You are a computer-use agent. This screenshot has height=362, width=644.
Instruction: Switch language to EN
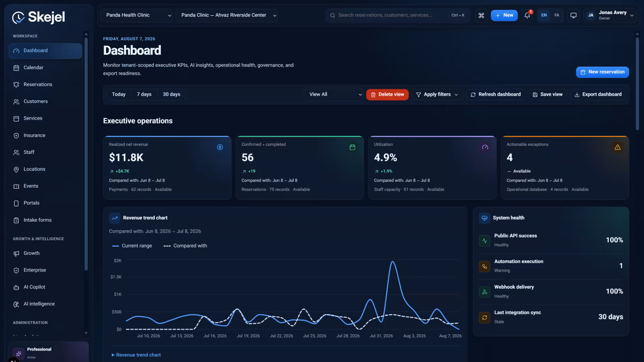coord(544,15)
